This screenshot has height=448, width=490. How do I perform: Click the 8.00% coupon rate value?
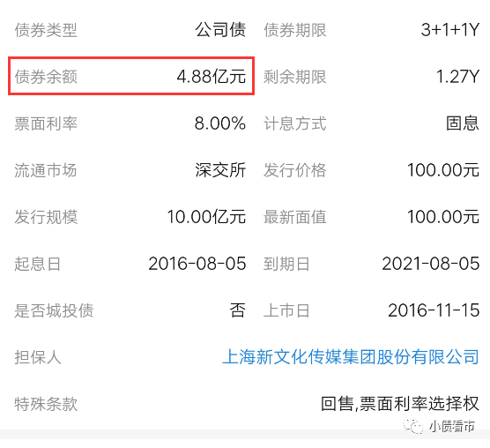(220, 123)
